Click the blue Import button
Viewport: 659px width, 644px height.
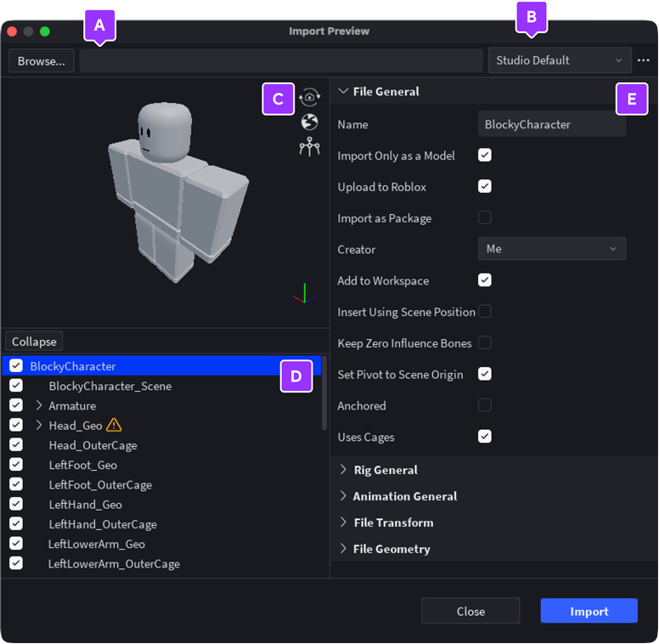tap(589, 611)
